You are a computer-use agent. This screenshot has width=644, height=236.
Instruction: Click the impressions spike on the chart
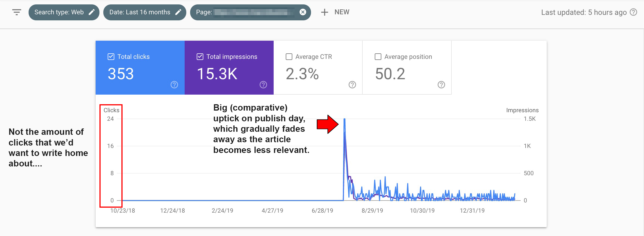[x=345, y=119]
